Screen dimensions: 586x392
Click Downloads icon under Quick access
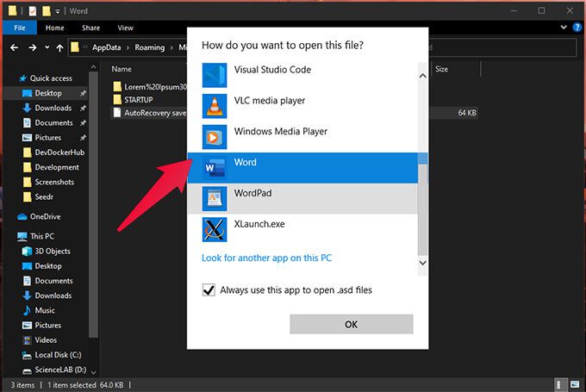pos(27,108)
